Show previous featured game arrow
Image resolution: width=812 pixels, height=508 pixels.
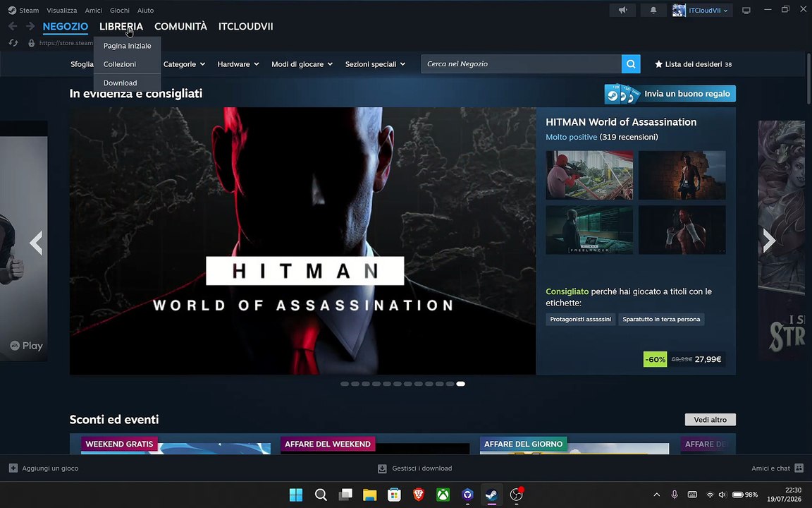[x=36, y=242]
